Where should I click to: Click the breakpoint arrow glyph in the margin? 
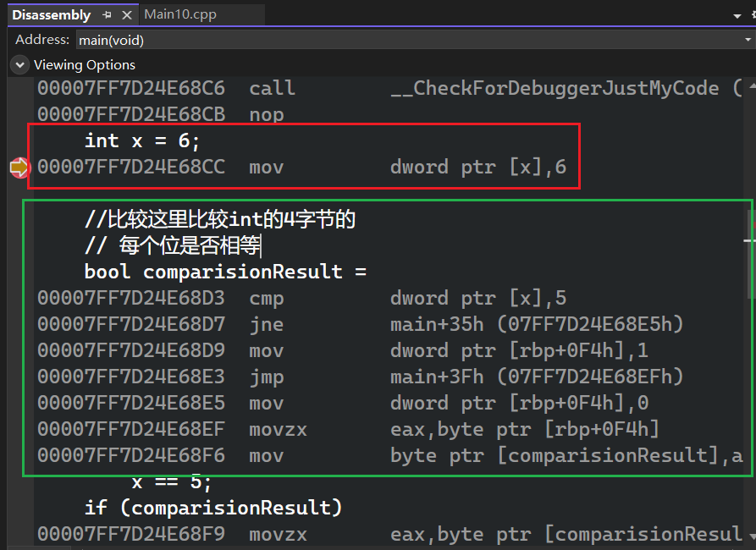19,168
